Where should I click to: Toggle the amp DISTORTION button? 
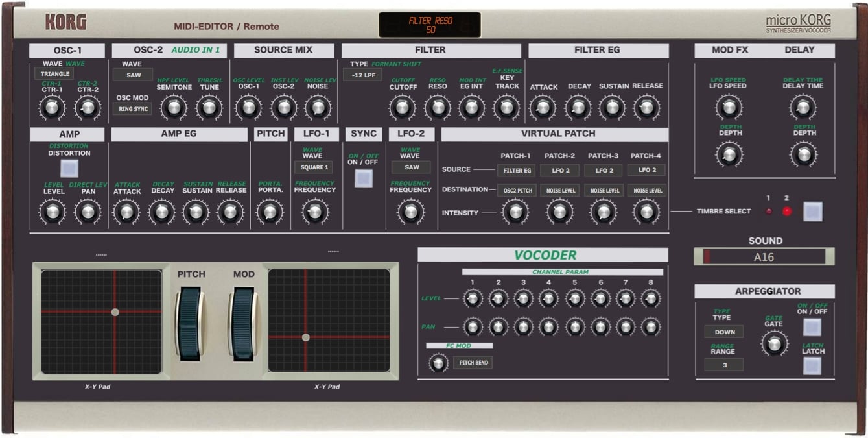pyautogui.click(x=69, y=169)
